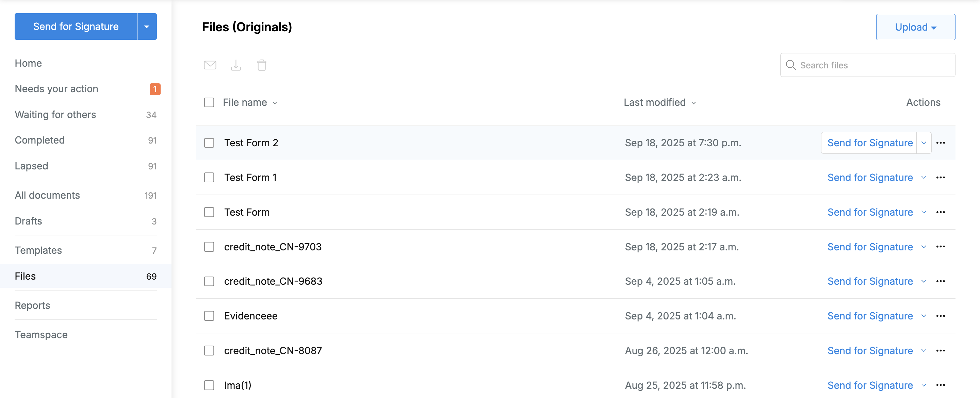
Task: Expand signature dropdown arrow for Evidenceee
Action: 924,316
